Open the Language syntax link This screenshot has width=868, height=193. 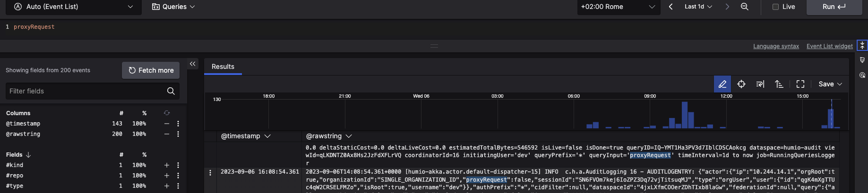[x=776, y=46]
